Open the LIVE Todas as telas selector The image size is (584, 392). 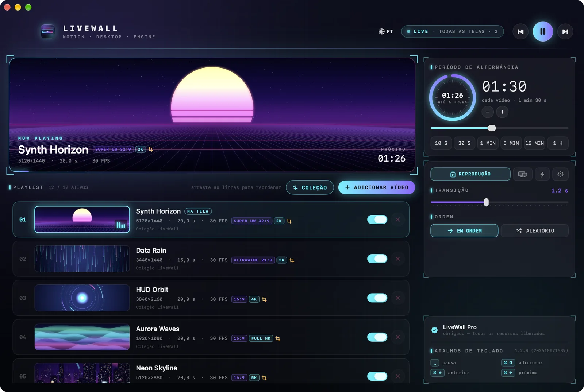click(x=452, y=31)
